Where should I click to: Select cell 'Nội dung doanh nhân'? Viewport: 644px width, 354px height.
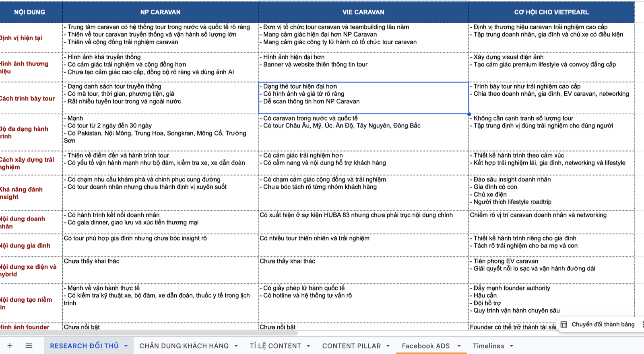click(x=31, y=222)
